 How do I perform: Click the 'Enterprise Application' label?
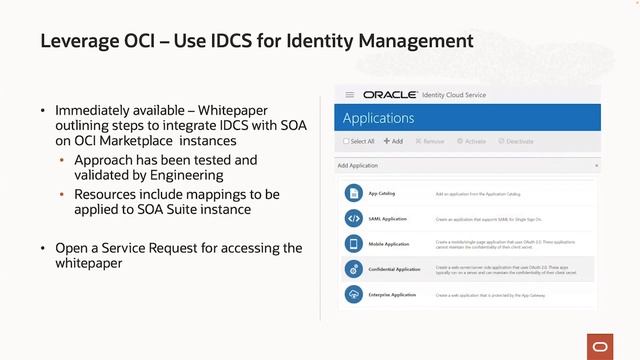[392, 295]
